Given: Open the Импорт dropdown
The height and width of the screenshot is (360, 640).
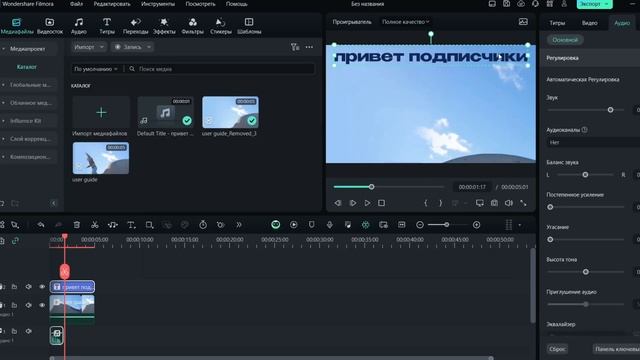Looking at the screenshot, I should (x=89, y=47).
